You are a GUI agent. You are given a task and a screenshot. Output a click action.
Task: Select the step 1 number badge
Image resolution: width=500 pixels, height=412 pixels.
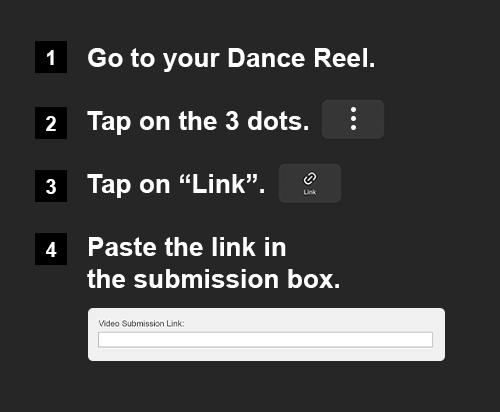click(51, 57)
